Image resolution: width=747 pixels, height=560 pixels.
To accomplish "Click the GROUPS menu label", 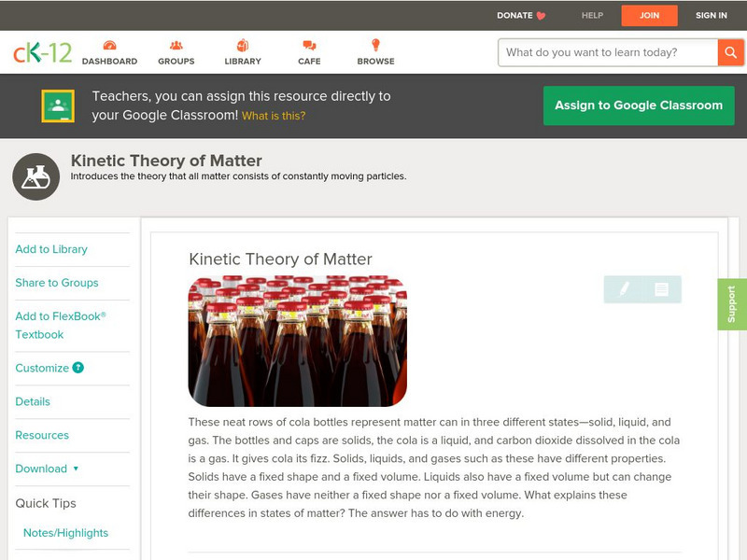I will (176, 62).
